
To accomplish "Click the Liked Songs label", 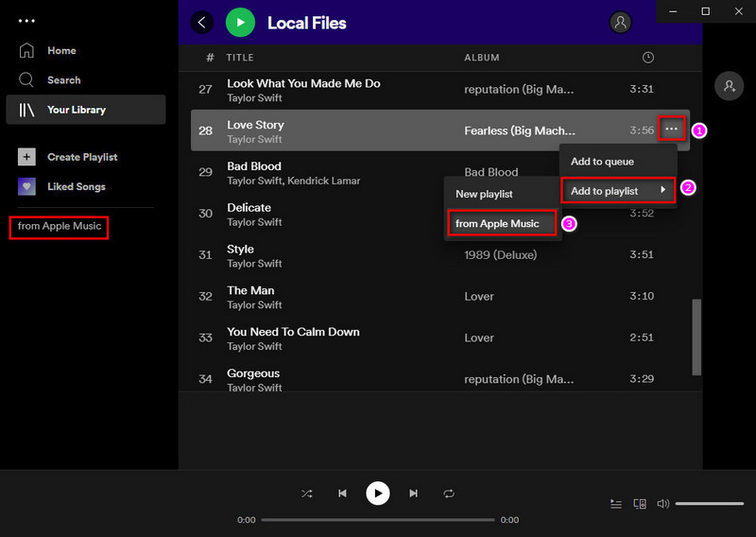I will coord(77,186).
